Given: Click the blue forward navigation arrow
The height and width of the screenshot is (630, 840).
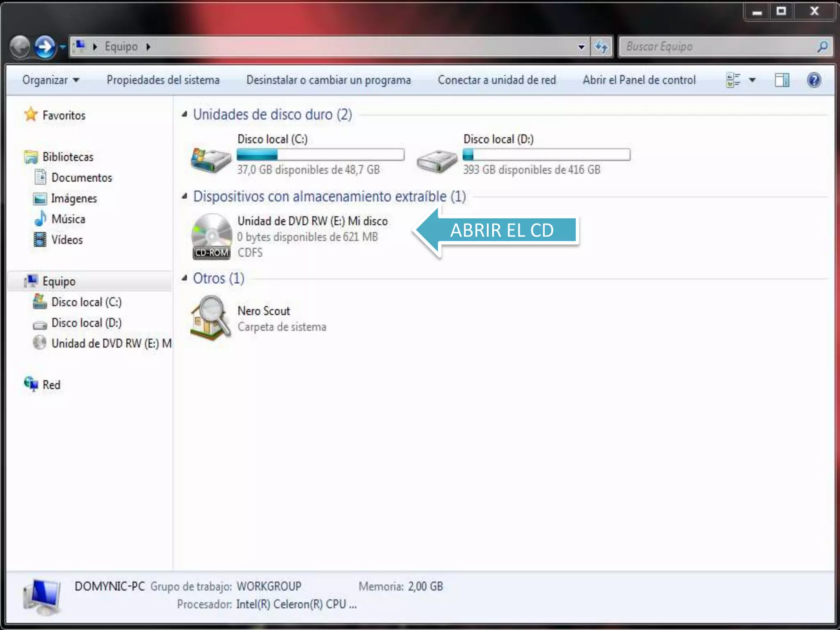Looking at the screenshot, I should [x=44, y=47].
